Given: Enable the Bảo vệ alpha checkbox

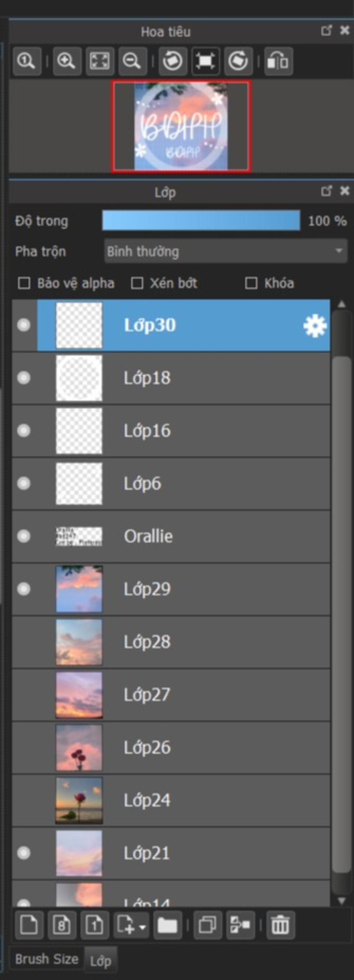Looking at the screenshot, I should [24, 283].
